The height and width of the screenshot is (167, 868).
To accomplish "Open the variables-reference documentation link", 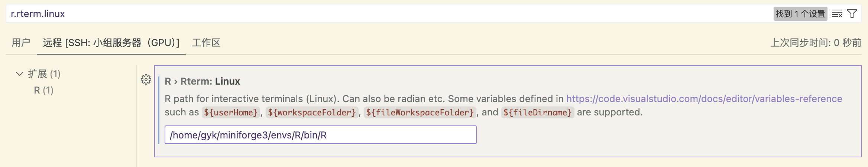I will tap(704, 99).
